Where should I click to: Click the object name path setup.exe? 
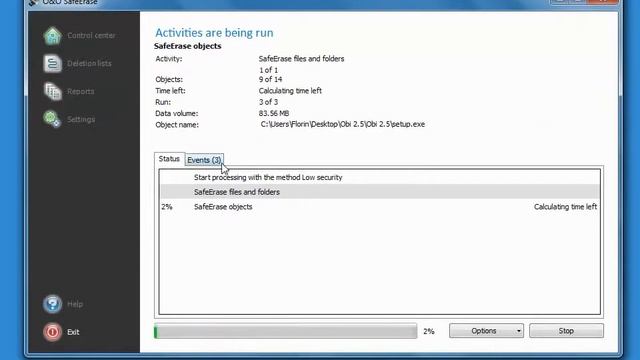(x=342, y=124)
